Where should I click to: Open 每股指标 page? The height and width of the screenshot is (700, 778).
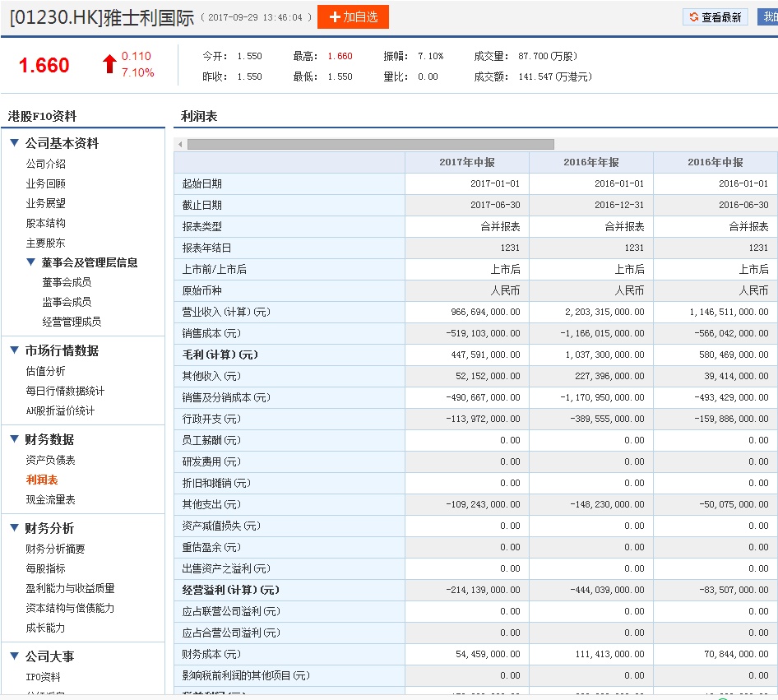[46, 568]
